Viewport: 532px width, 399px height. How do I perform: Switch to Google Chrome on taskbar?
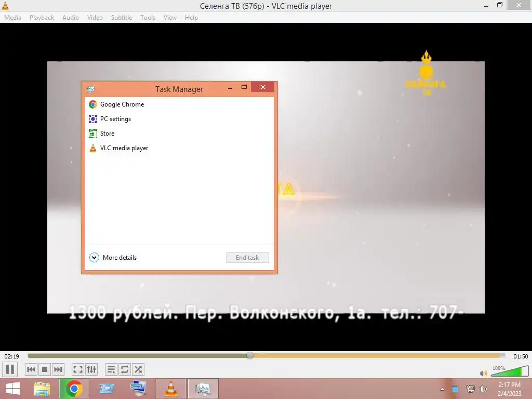click(74, 389)
